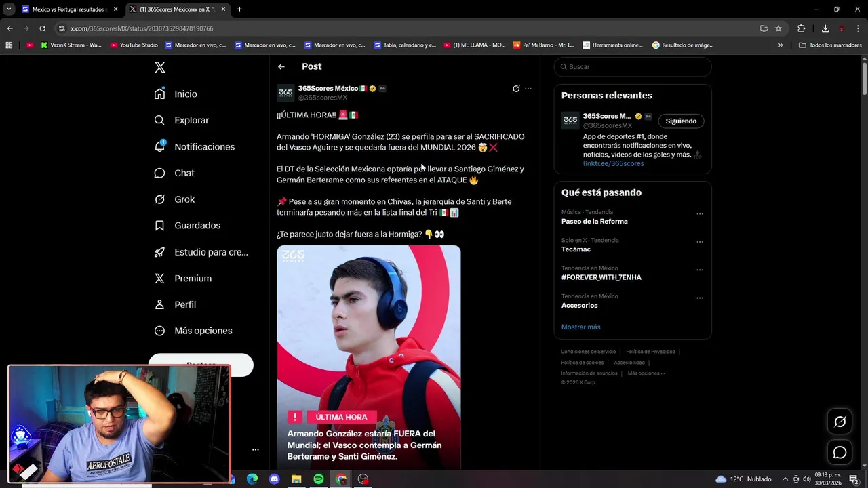Close the Mexico vs Portugal tab
This screenshot has height=488, width=868.
(x=116, y=9)
